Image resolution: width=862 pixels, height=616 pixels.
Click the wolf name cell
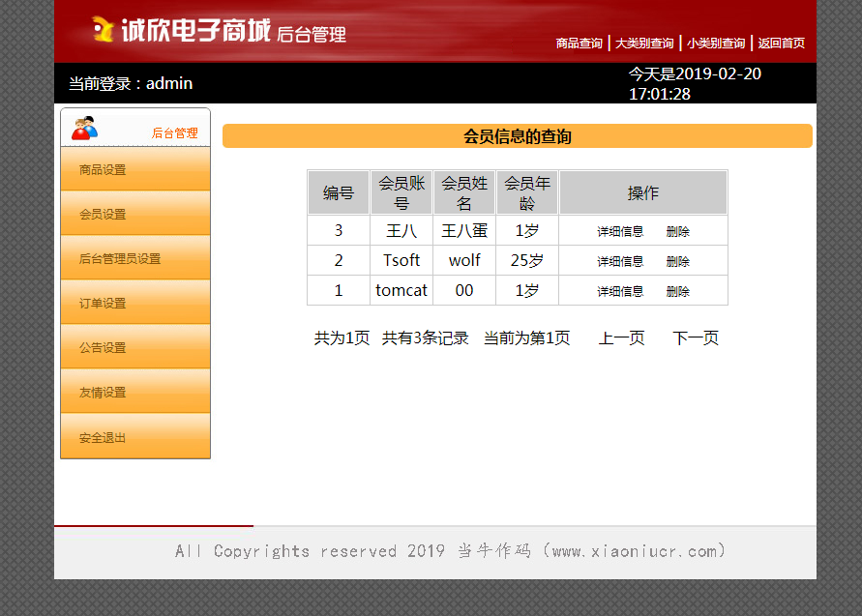pyautogui.click(x=464, y=260)
